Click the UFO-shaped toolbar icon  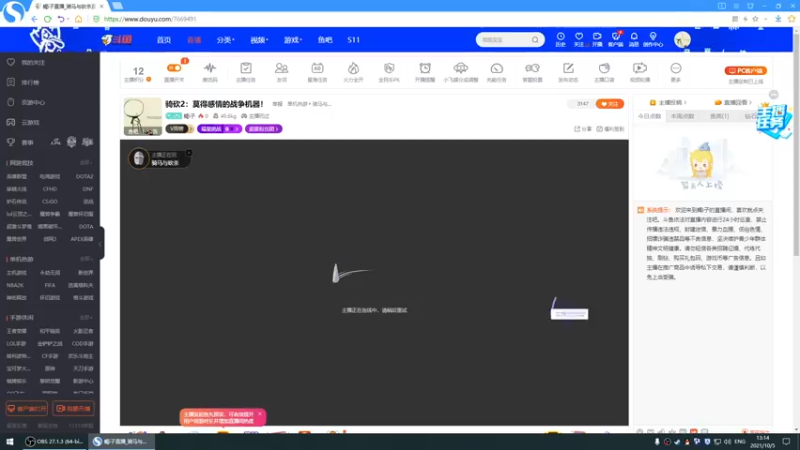tap(461, 68)
